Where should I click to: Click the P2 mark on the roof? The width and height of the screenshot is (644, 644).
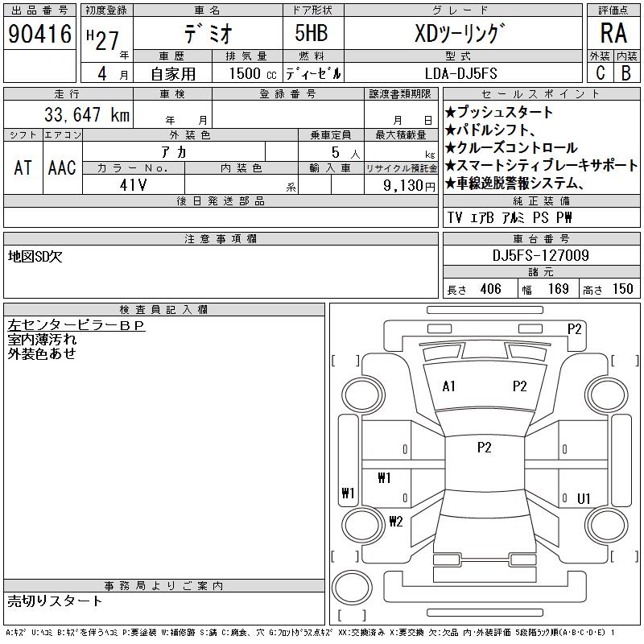pos(485,448)
